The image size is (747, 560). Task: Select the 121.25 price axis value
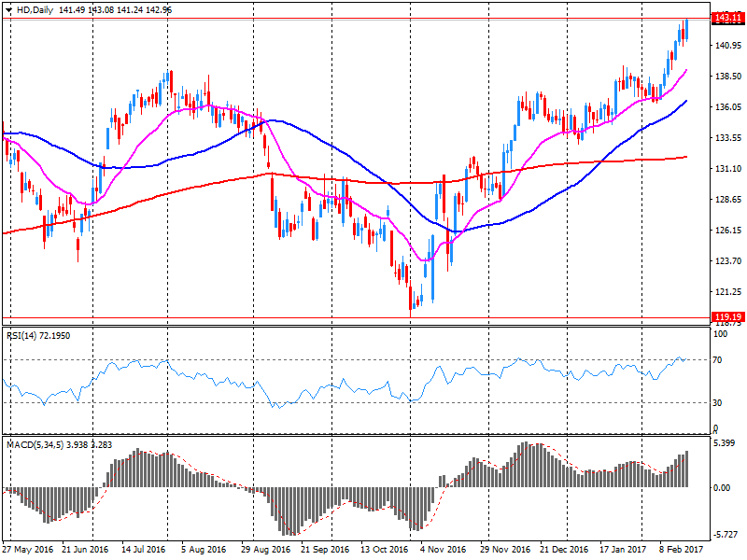[728, 292]
